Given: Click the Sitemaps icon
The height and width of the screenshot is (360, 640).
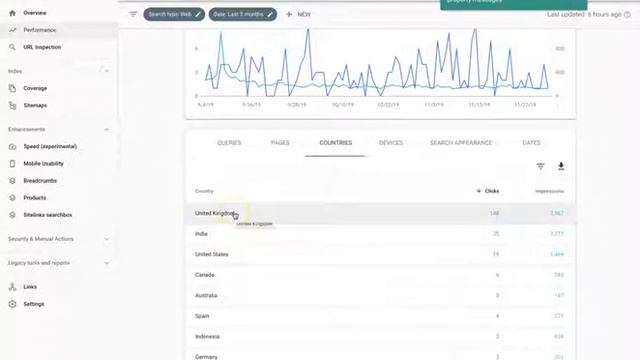Looking at the screenshot, I should pos(12,105).
